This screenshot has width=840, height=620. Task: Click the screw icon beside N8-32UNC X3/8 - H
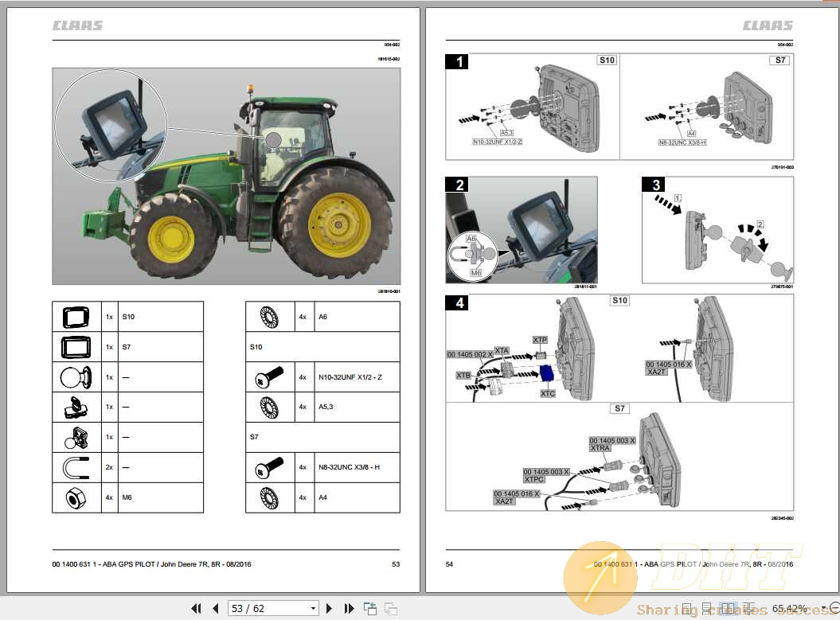[x=269, y=467]
